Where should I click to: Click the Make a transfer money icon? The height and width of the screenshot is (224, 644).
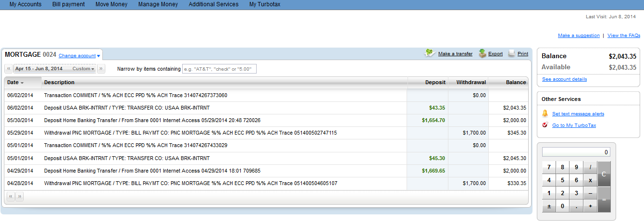pos(430,53)
